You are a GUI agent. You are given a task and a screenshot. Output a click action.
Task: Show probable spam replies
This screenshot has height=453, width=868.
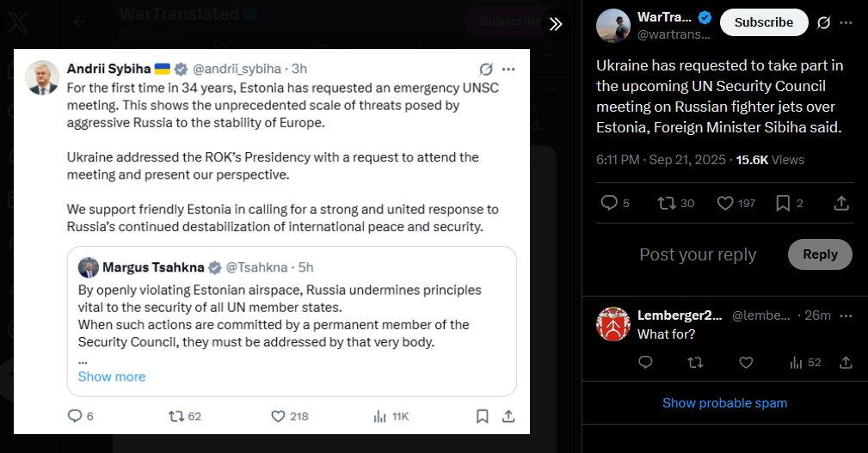tap(724, 403)
